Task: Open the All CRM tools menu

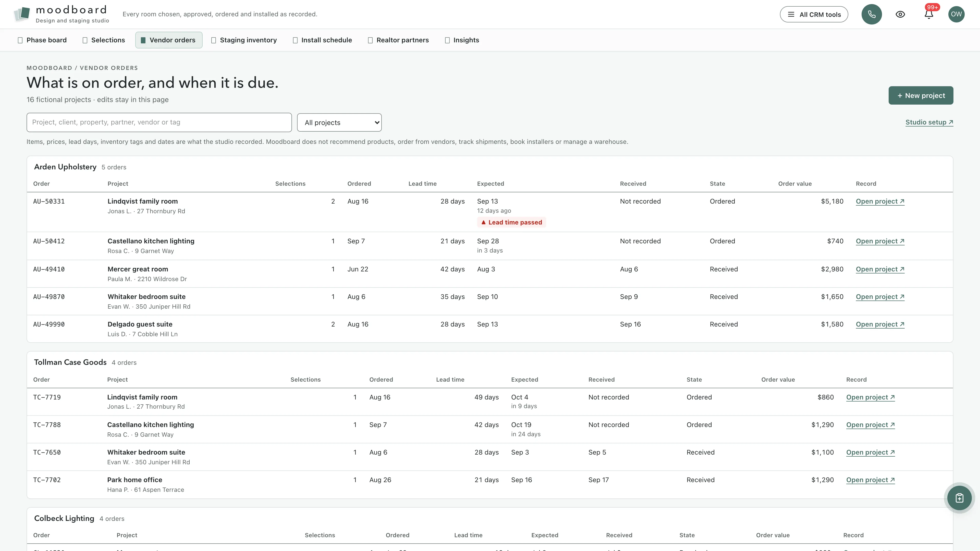Action: (x=814, y=15)
